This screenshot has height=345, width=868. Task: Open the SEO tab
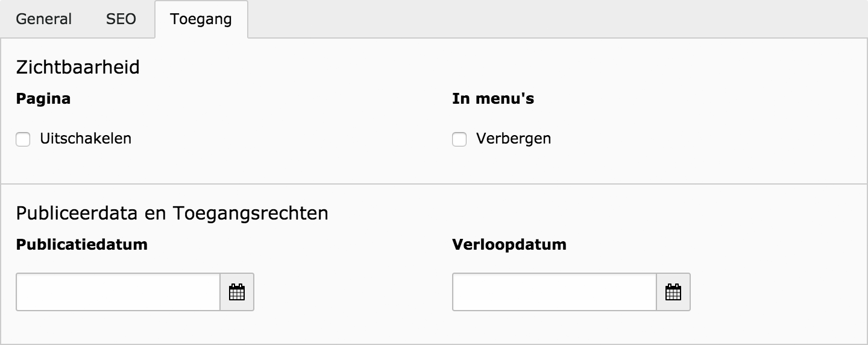coord(121,19)
